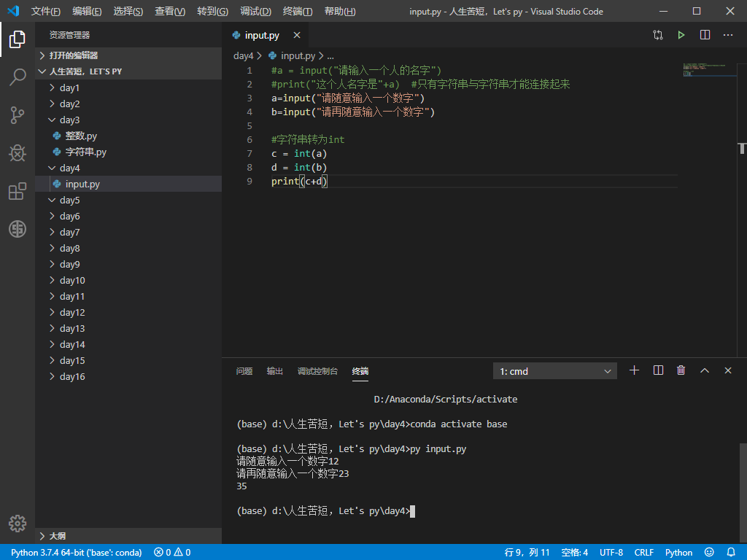Screen dimensions: 747x560
Task: Open 字符串.py file in day3
Action: pyautogui.click(x=86, y=152)
